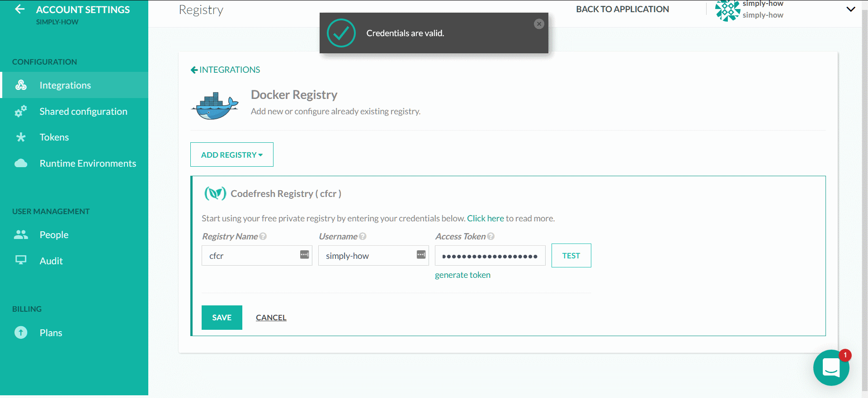The height and width of the screenshot is (398, 868).
Task: Expand the account dropdown chevron
Action: [851, 9]
